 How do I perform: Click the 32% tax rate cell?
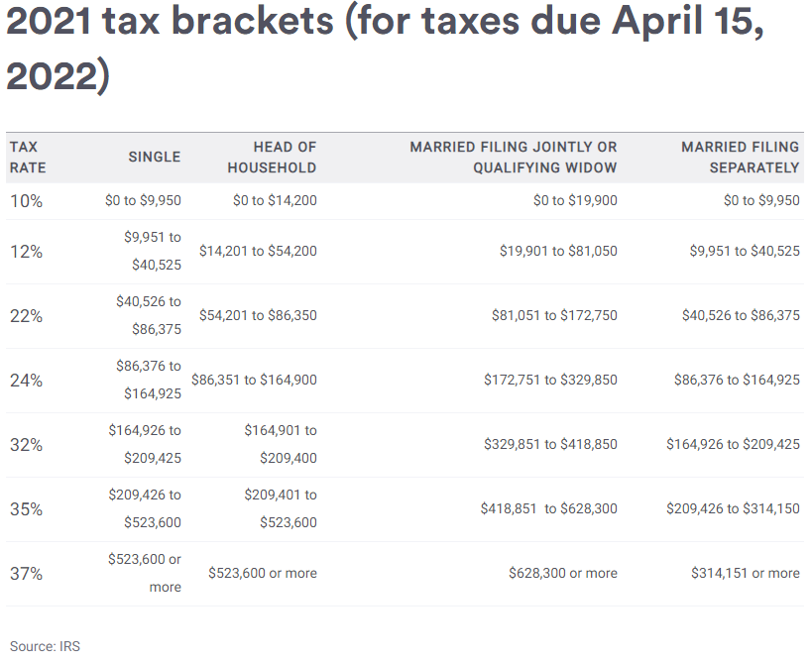coord(27,445)
